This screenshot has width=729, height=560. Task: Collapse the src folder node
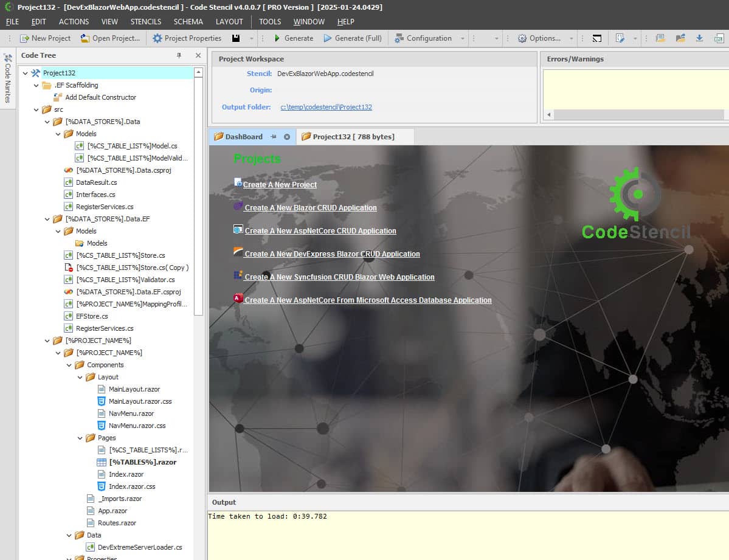(x=36, y=110)
